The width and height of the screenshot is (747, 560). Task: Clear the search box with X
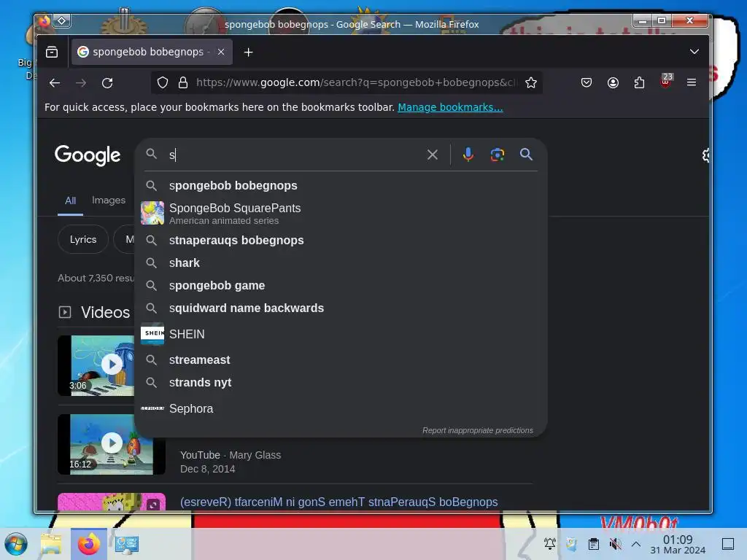tap(432, 155)
